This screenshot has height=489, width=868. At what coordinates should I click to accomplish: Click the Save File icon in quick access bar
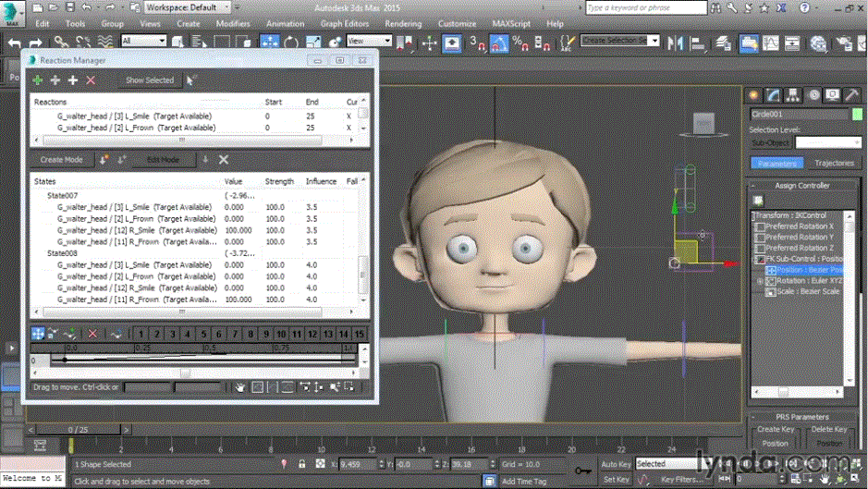click(x=69, y=7)
